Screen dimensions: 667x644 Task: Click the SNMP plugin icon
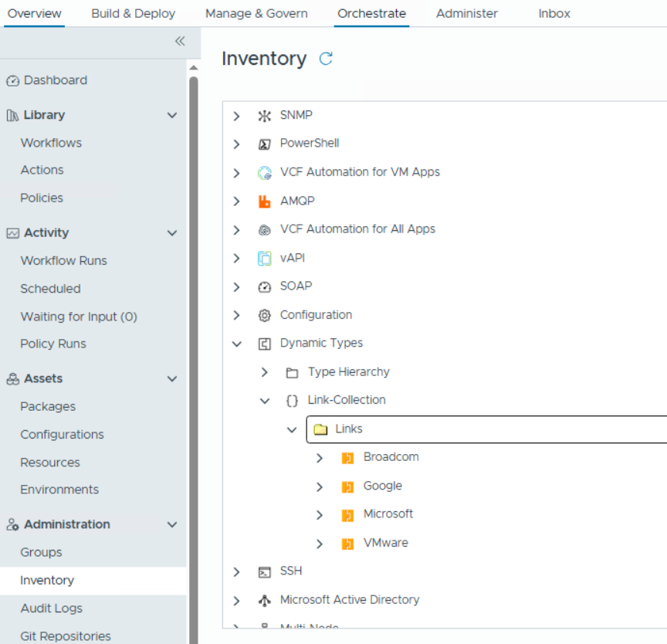point(265,116)
